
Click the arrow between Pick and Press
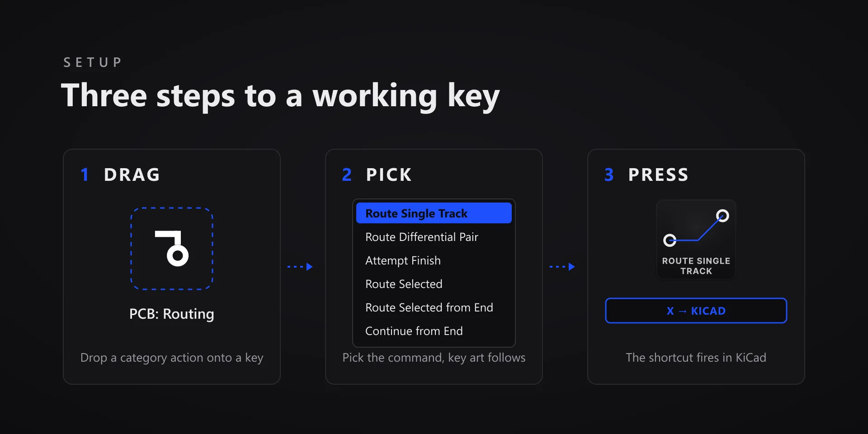point(562,267)
